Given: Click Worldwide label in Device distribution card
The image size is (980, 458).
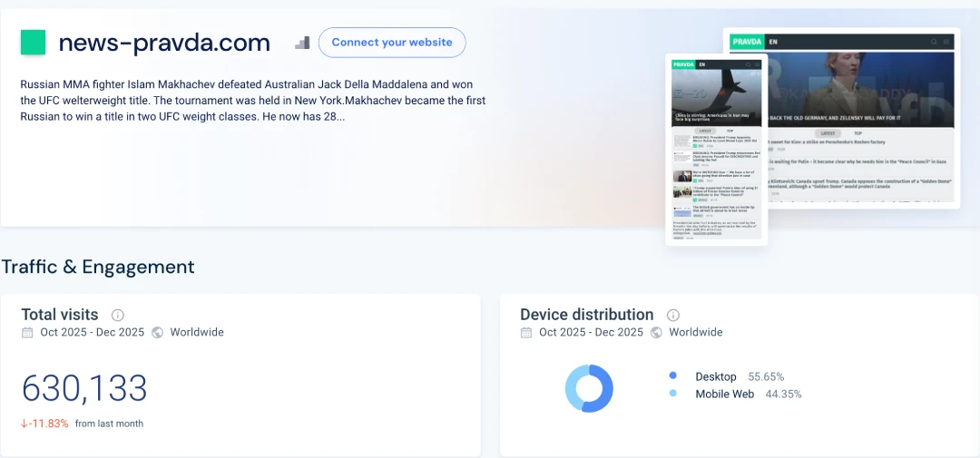Looking at the screenshot, I should click(696, 333).
